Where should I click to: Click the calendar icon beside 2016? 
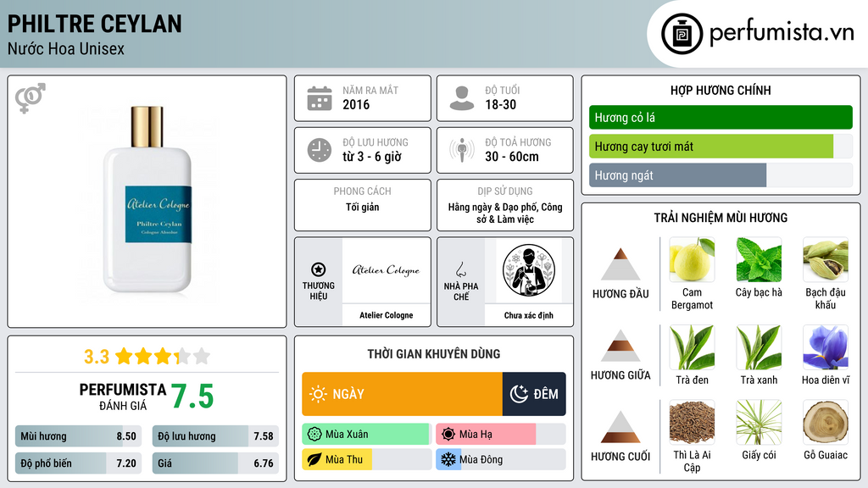[320, 98]
